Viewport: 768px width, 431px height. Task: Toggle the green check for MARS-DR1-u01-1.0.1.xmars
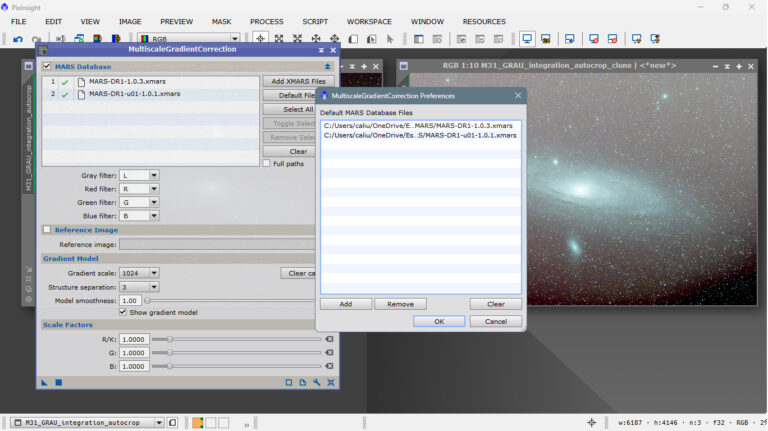[x=65, y=95]
